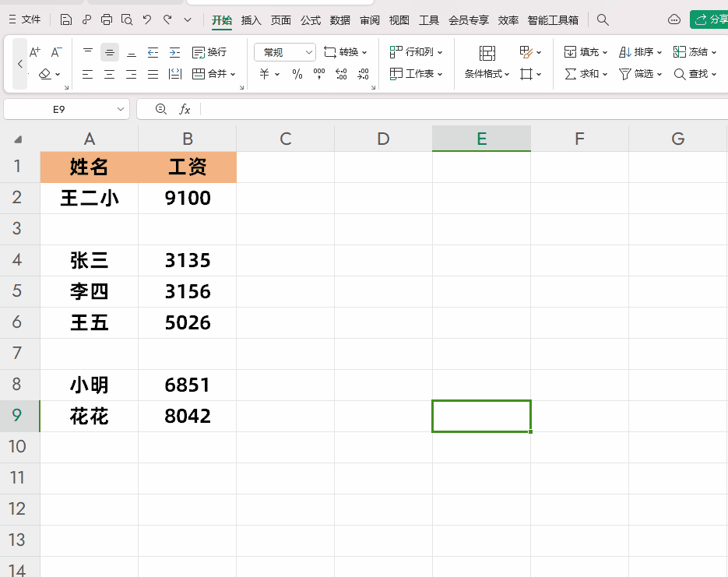Screen dimensions: 728x577
Task: Toggle wrap text 换行
Action: click(x=209, y=52)
